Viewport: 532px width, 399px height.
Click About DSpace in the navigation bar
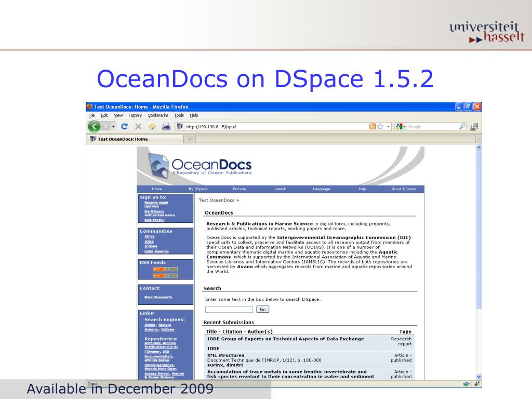[x=403, y=189]
